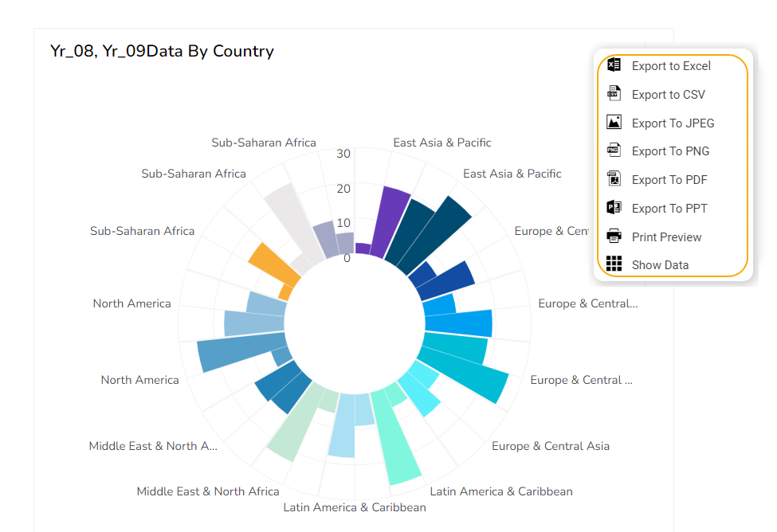Click the CSV file icon
This screenshot has width=777, height=532.
pyautogui.click(x=614, y=94)
